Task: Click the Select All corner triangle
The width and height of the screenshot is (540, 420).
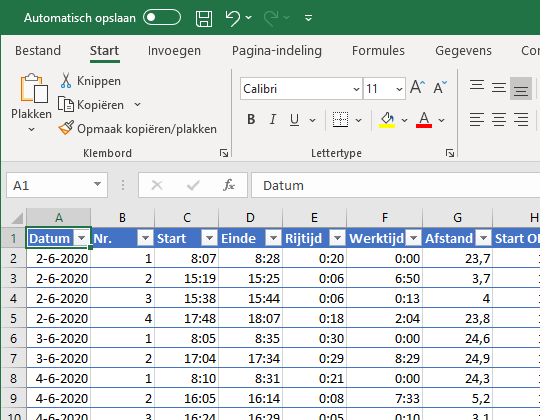Action: (x=17, y=218)
